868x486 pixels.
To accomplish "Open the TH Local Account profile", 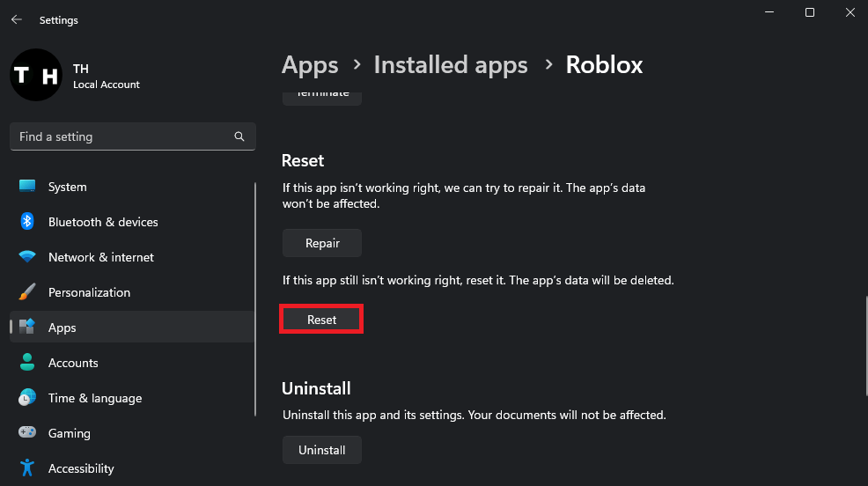I will 75,76.
